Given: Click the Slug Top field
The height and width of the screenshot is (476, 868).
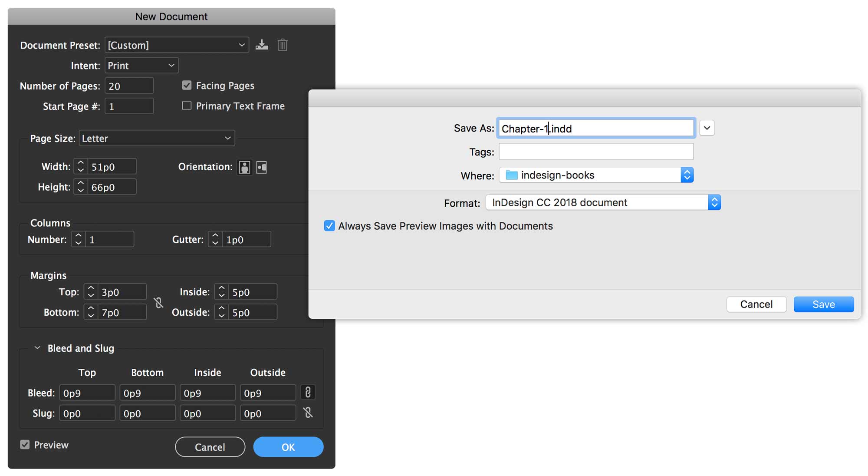Looking at the screenshot, I should pyautogui.click(x=87, y=413).
